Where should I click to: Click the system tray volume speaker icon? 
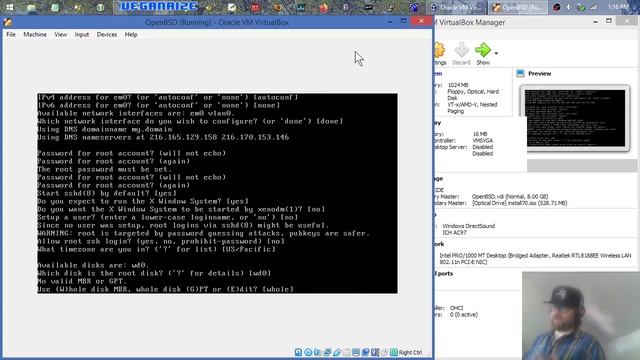[x=569, y=7]
